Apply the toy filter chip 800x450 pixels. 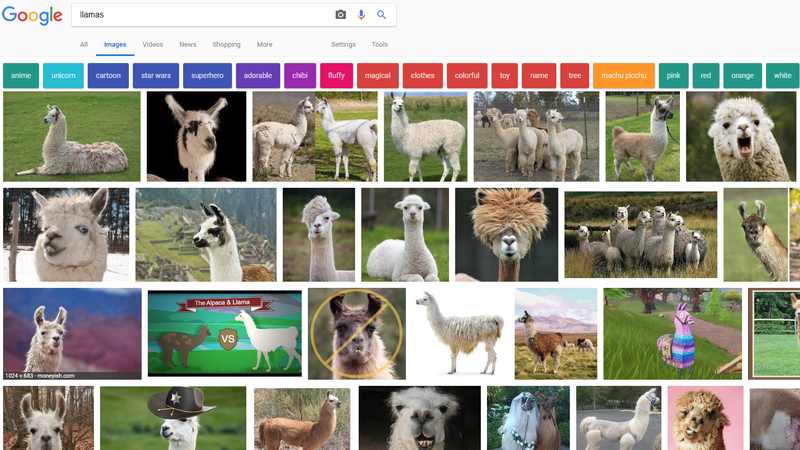coord(505,76)
